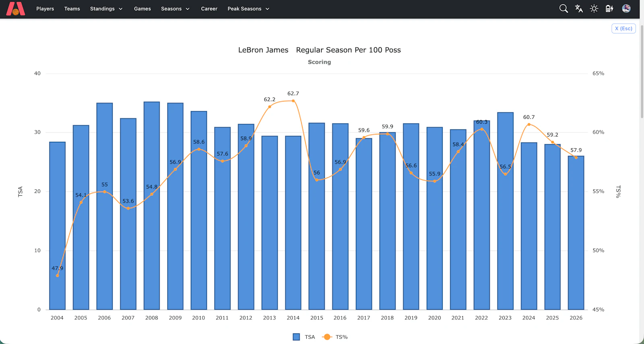The height and width of the screenshot is (344, 644).
Task: Click the vertical TSA axis title
Action: click(x=21, y=192)
